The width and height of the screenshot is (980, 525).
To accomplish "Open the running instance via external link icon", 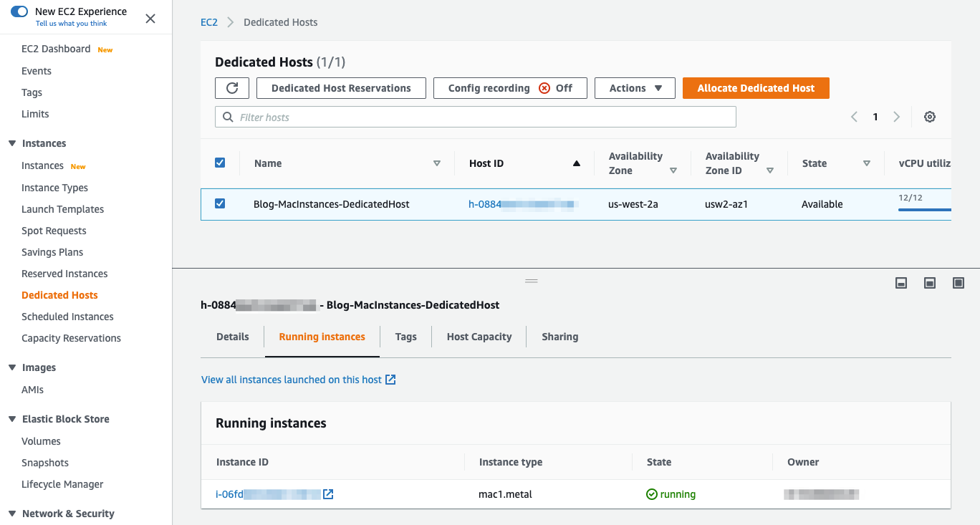I will click(328, 493).
